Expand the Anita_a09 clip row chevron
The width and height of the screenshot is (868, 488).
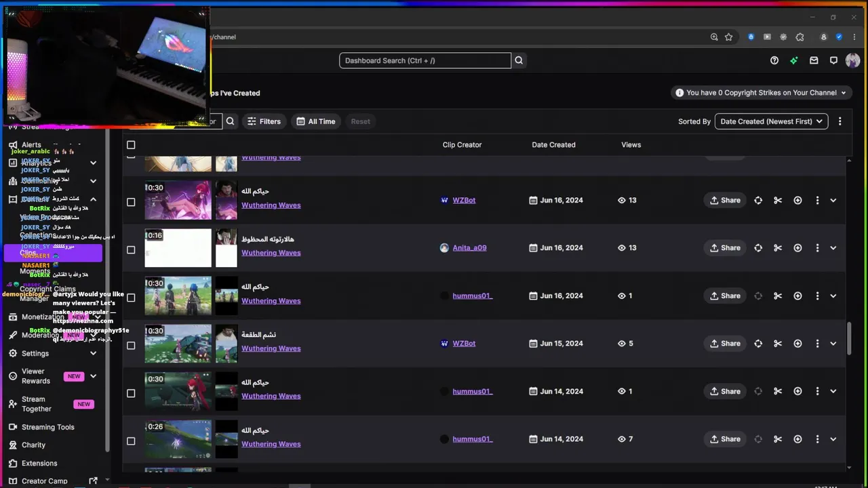point(833,248)
